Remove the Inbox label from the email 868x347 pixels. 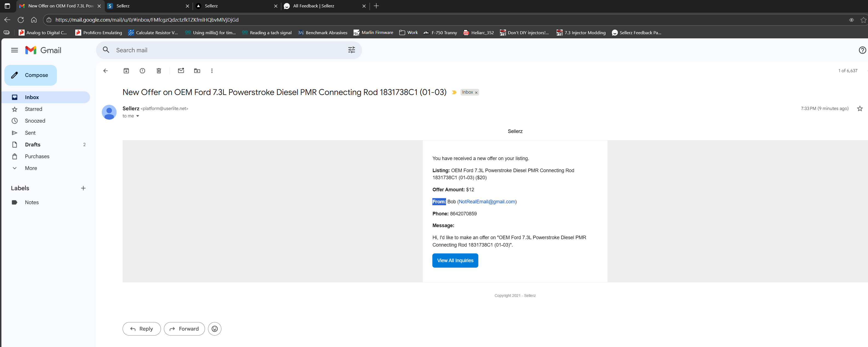click(476, 93)
